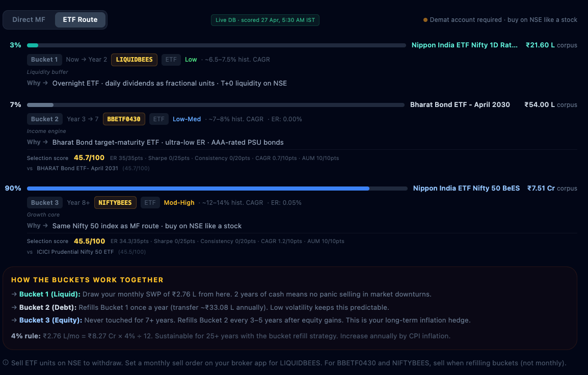Viewport: 588px width, 375px height.
Task: Click the 45.7/100 selection score
Action: pos(89,158)
